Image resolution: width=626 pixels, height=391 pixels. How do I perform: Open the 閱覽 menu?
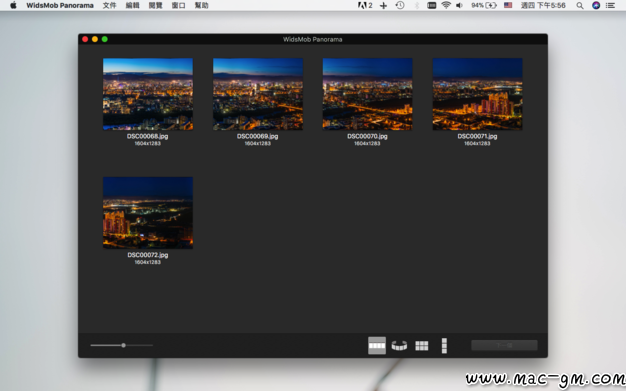coord(155,6)
